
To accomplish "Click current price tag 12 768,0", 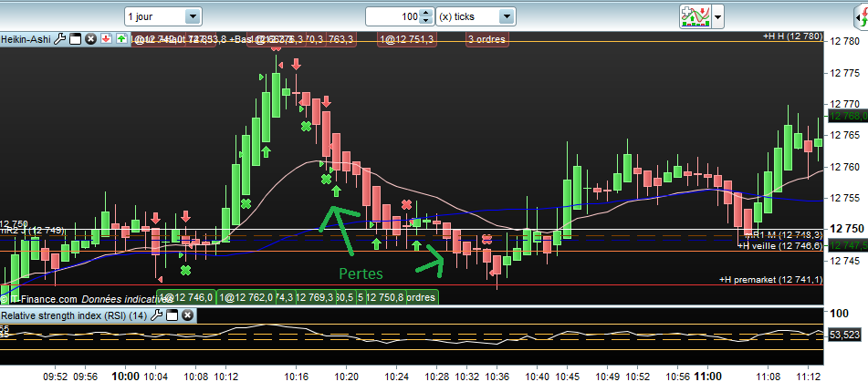I will tap(848, 116).
